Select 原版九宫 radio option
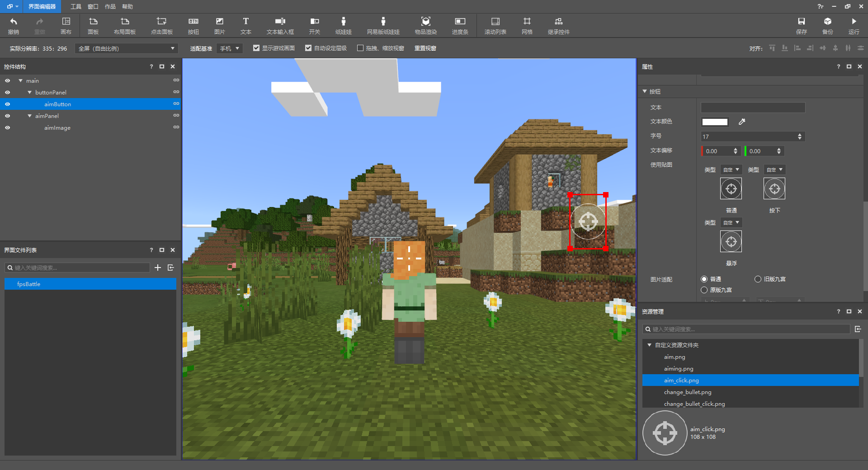Image resolution: width=868 pixels, height=470 pixels. click(704, 290)
